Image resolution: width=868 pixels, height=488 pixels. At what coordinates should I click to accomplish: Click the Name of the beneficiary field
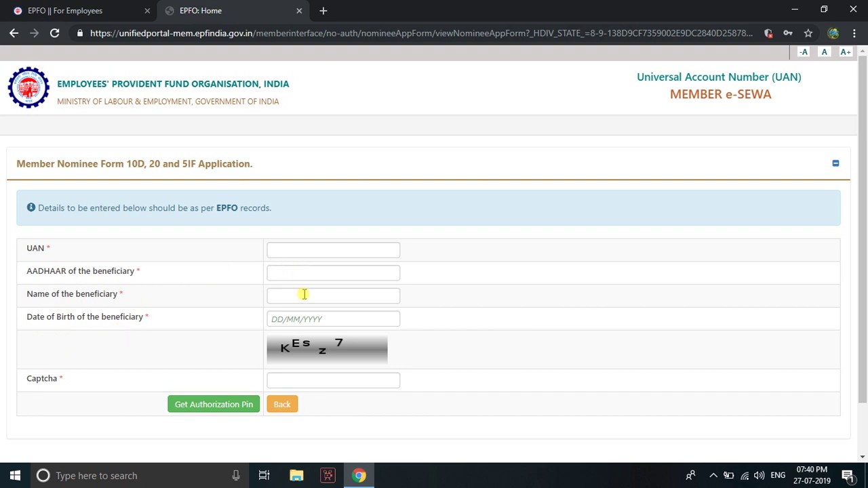[333, 296]
